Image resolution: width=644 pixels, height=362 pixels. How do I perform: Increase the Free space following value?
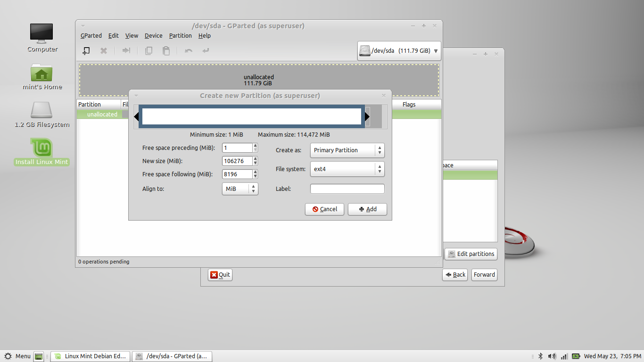[x=255, y=172]
